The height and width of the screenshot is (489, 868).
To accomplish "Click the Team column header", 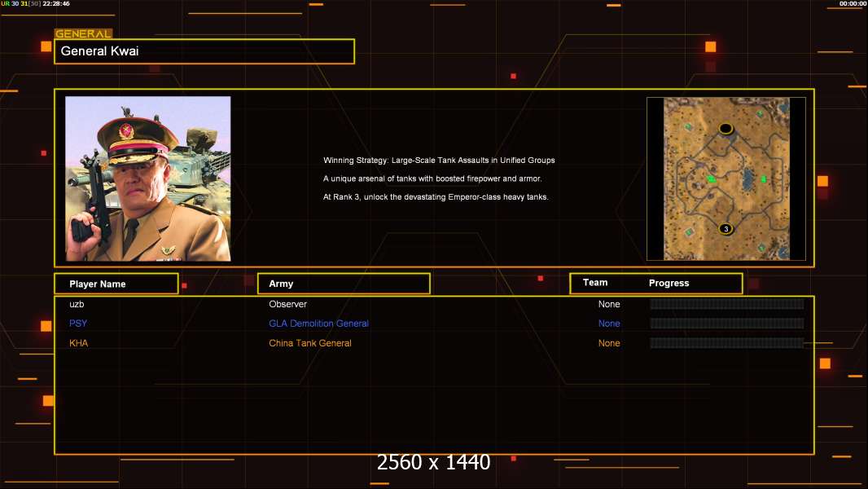I will pos(595,283).
